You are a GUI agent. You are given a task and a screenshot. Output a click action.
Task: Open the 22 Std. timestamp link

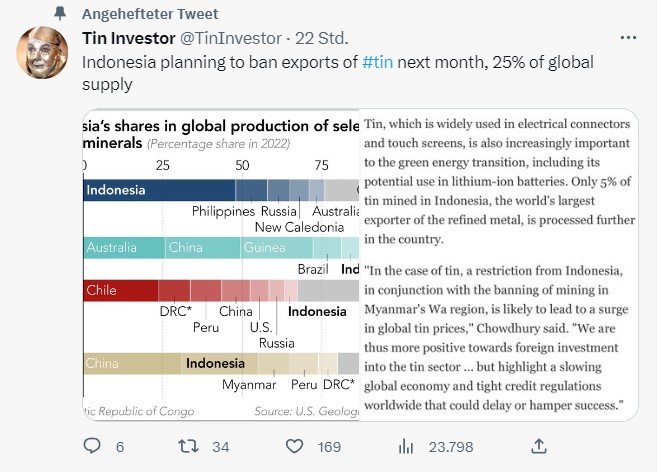[322, 39]
